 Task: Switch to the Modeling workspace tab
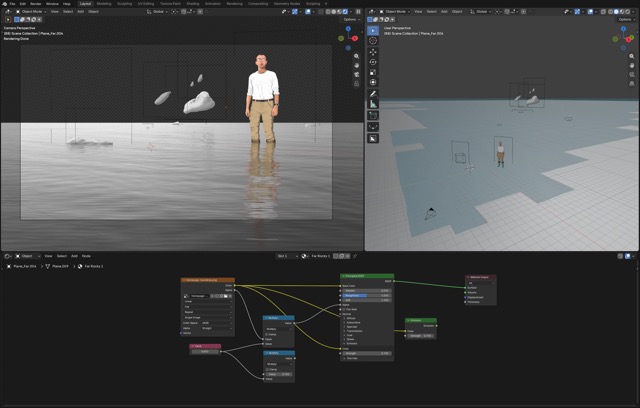tap(104, 4)
